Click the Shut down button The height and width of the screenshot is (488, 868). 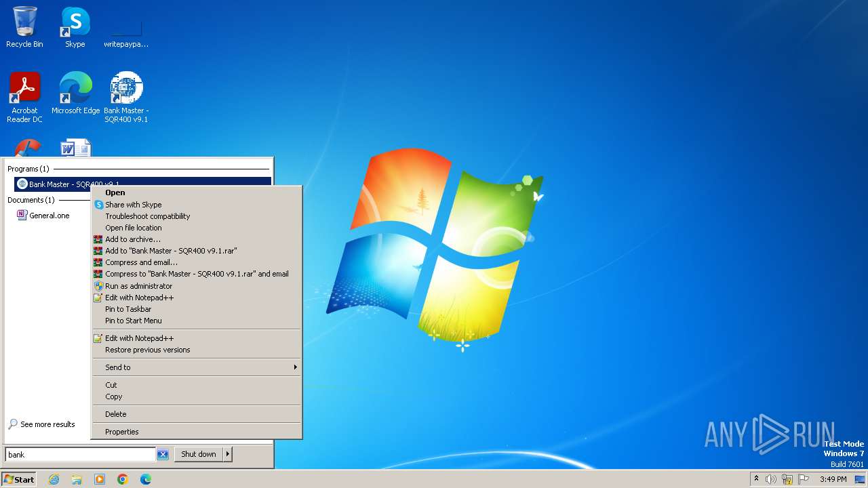point(199,454)
